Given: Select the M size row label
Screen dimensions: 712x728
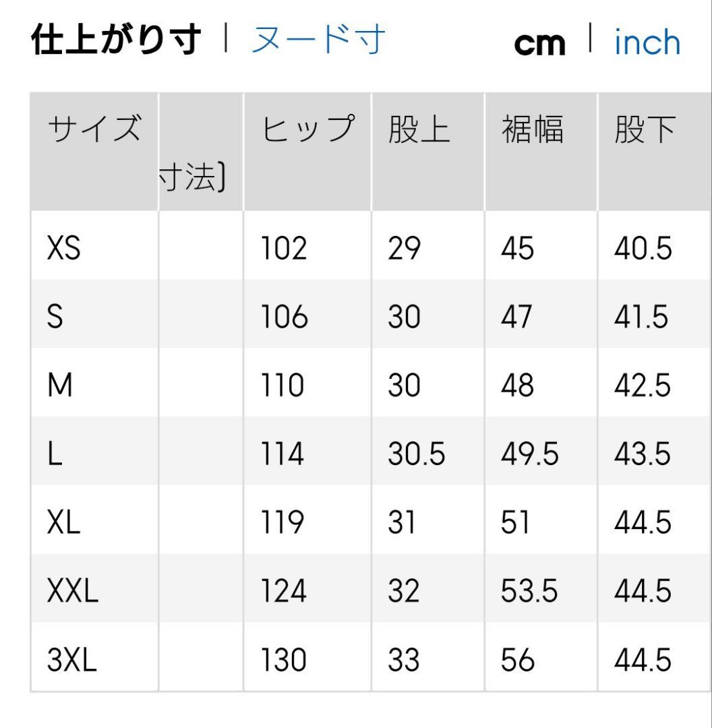Looking at the screenshot, I should (x=61, y=386).
